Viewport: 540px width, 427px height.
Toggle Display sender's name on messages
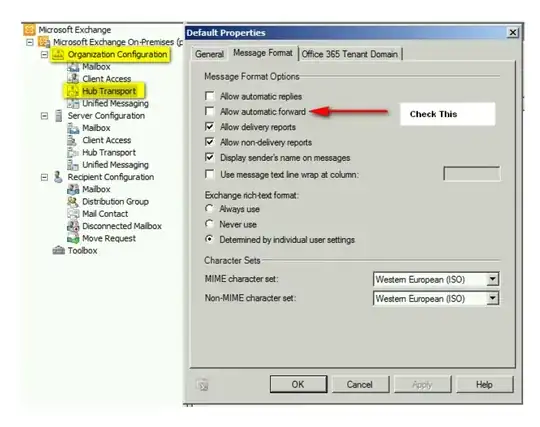(x=209, y=157)
